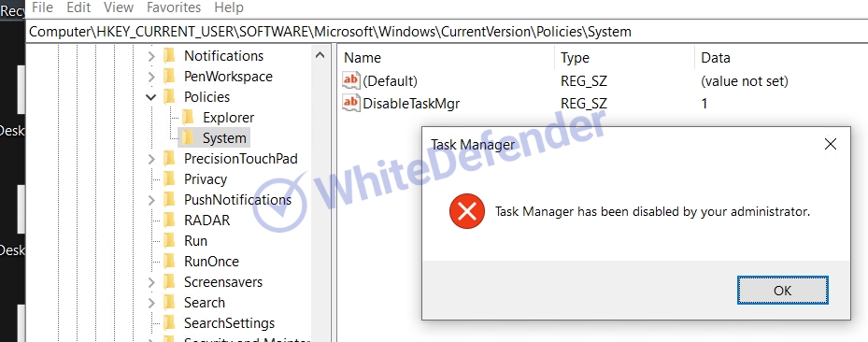Expand the PushNotifications key
The image size is (868, 342).
tap(150, 200)
